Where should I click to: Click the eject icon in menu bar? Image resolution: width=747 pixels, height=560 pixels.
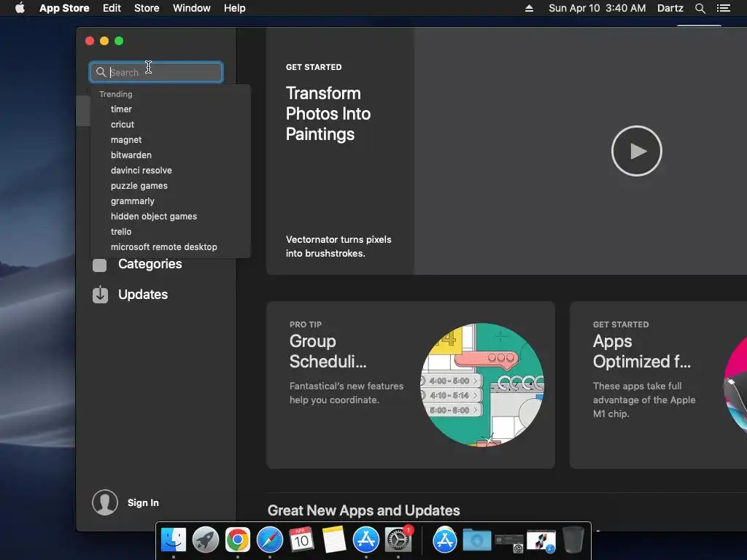[529, 8]
